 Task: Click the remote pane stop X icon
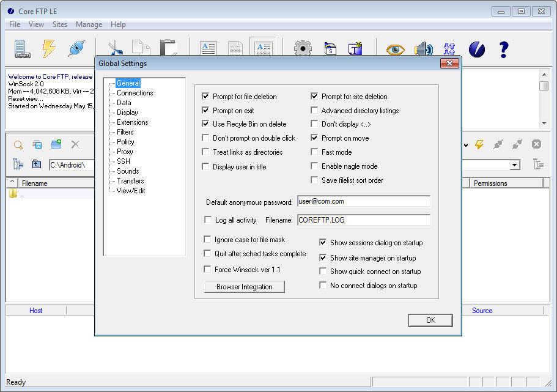[536, 144]
